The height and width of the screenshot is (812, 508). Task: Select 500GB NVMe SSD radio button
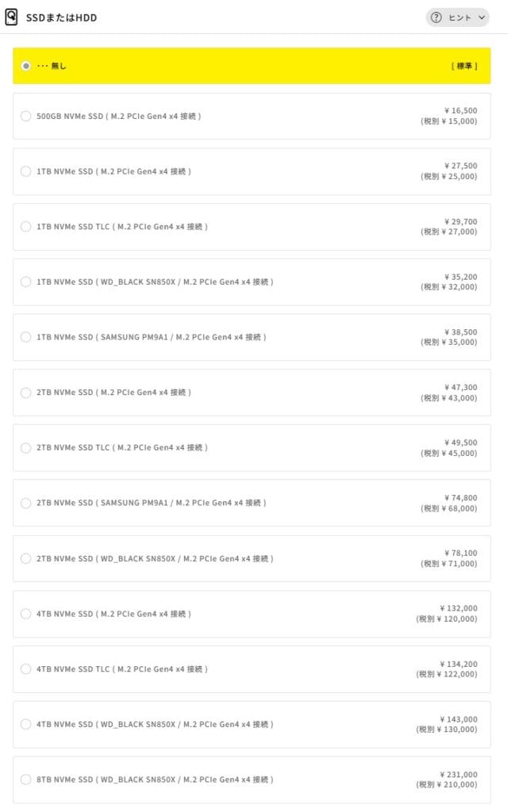pyautogui.click(x=26, y=116)
